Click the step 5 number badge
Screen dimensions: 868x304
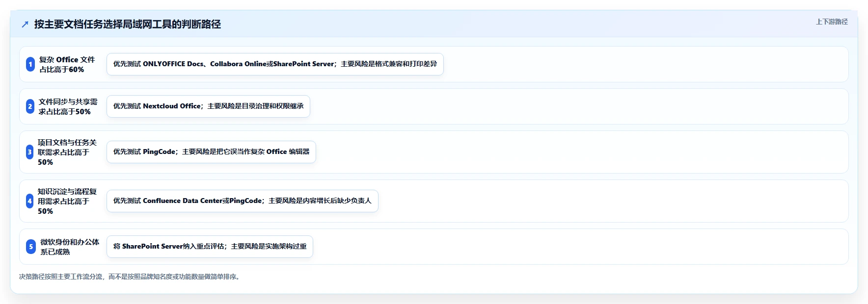tap(31, 247)
